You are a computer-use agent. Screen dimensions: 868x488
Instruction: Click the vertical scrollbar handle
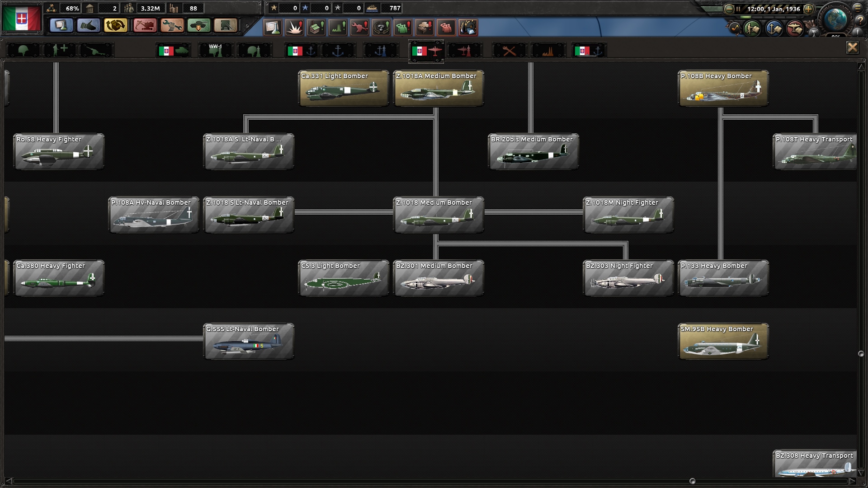point(861,354)
